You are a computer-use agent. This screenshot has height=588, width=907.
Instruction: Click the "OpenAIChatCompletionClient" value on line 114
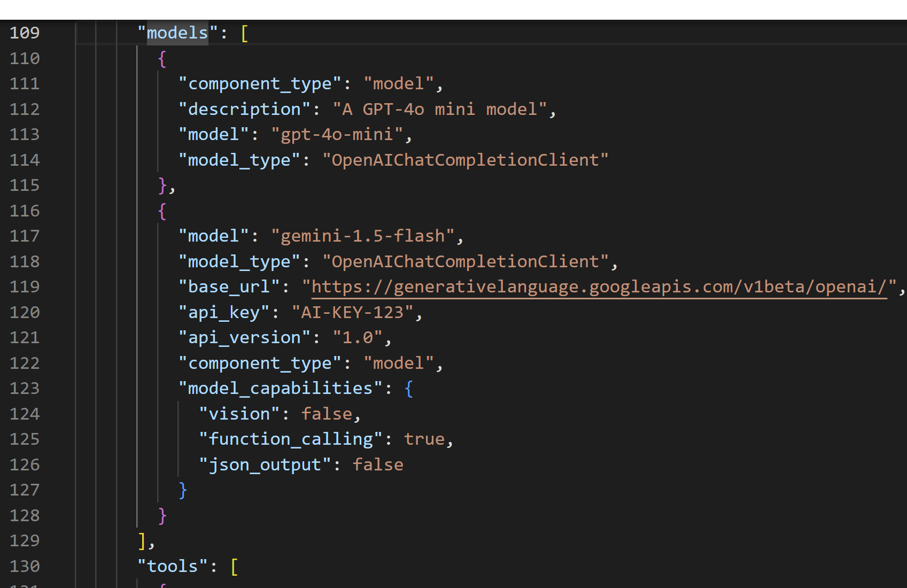[466, 159]
